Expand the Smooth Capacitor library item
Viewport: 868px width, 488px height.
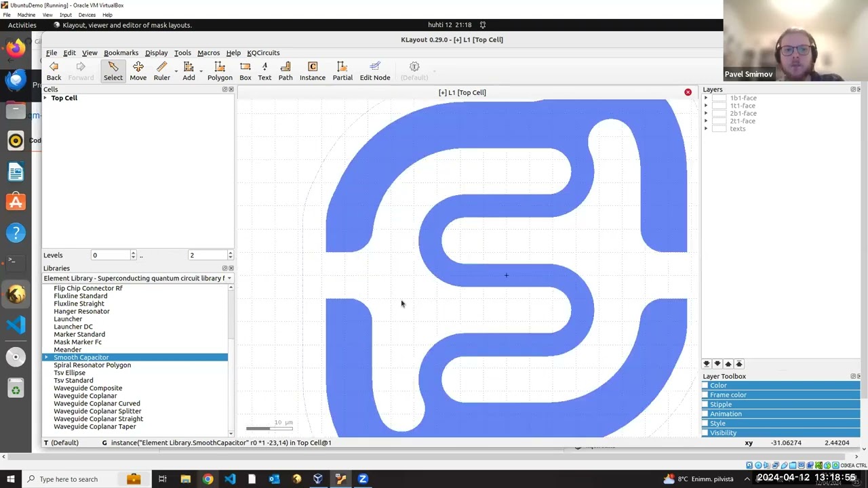pos(47,357)
